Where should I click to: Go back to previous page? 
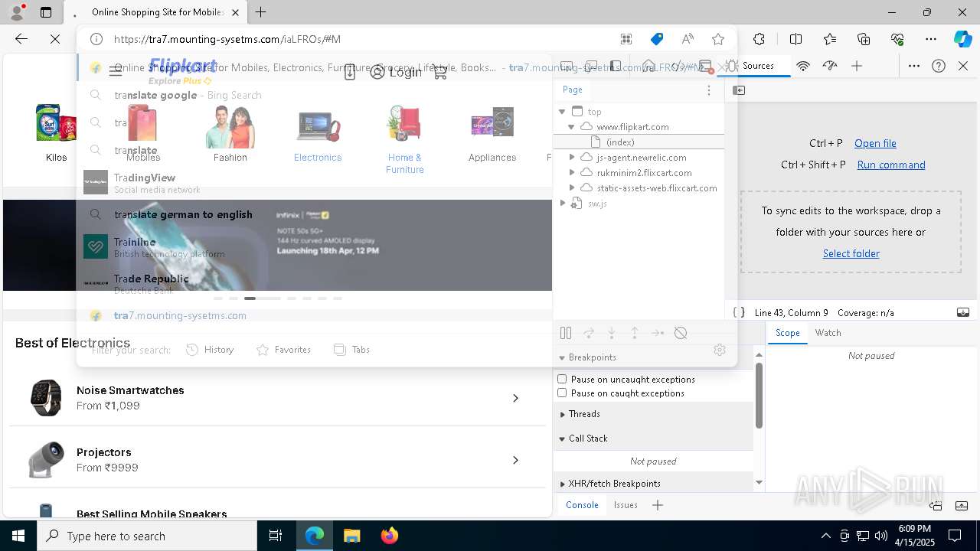tap(21, 39)
